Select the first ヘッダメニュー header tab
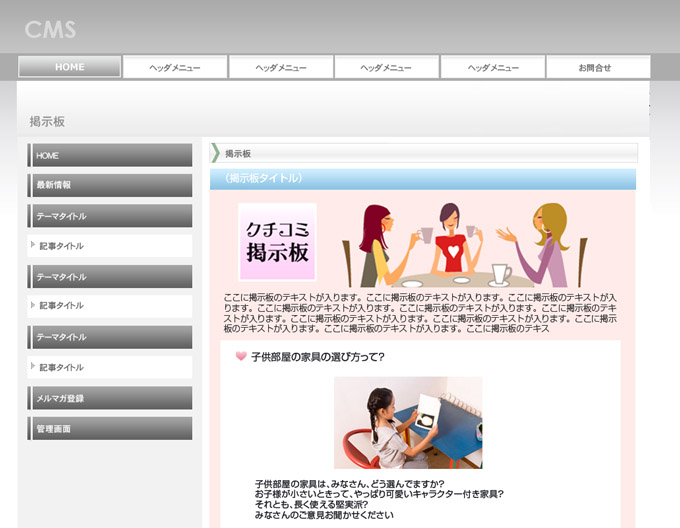The height and width of the screenshot is (528, 680). click(x=175, y=67)
